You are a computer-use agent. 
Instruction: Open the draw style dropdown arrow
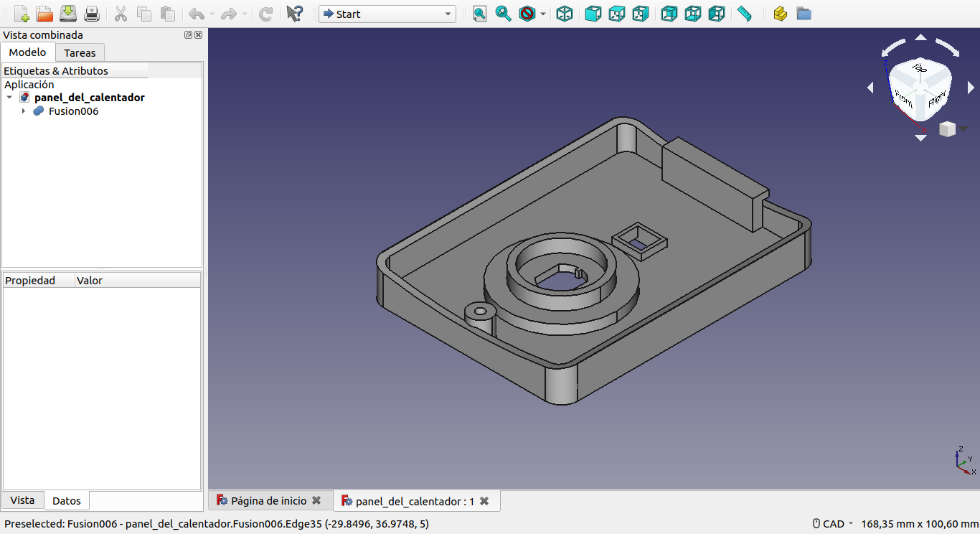click(x=543, y=14)
